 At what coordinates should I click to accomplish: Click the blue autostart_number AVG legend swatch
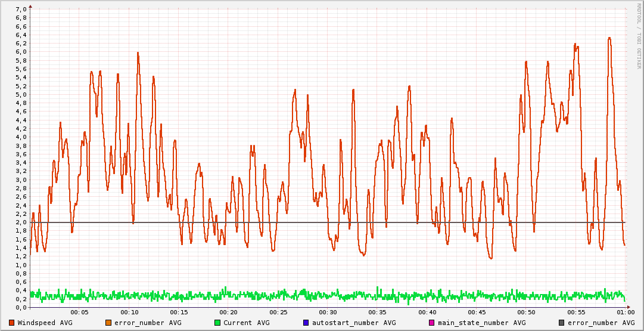click(x=306, y=323)
